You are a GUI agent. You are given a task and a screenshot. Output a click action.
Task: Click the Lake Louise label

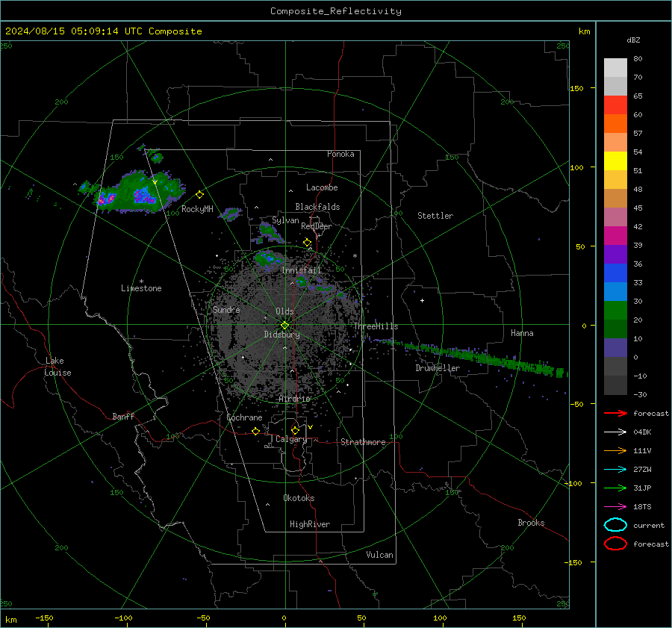tap(57, 367)
